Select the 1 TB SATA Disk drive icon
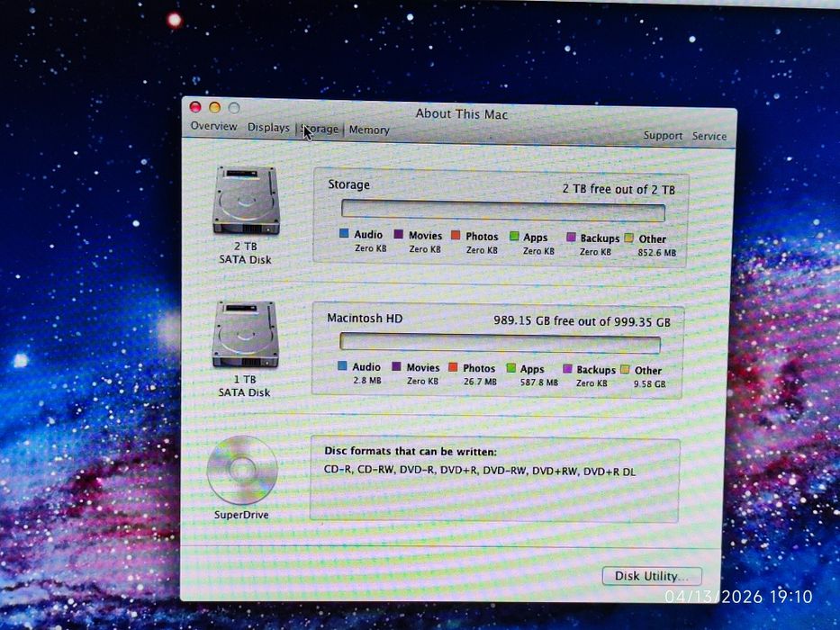This screenshot has width=840, height=630. [x=246, y=335]
